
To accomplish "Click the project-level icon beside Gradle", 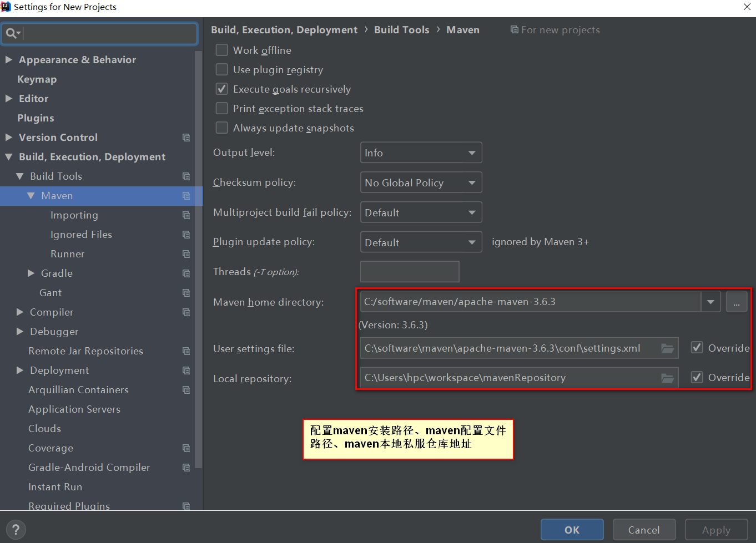I will click(x=186, y=273).
